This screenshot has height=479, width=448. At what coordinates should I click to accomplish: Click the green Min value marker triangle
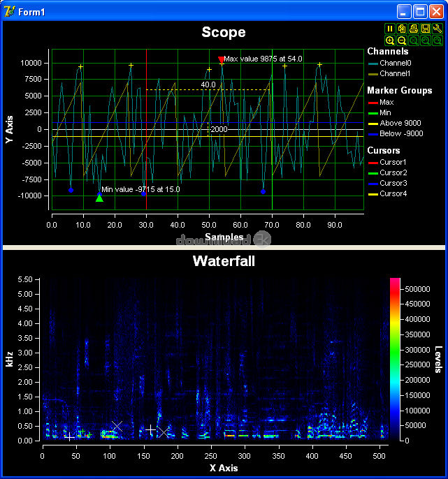(x=99, y=198)
